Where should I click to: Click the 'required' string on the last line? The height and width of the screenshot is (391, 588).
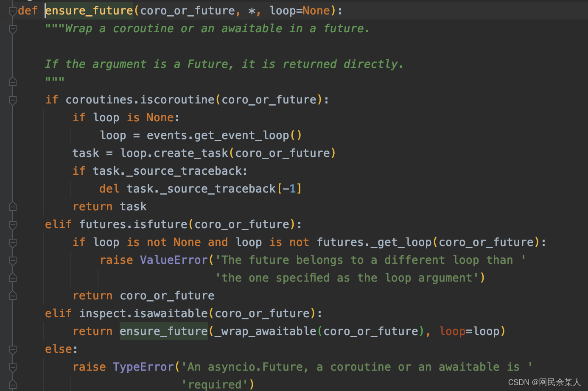tap(215, 385)
